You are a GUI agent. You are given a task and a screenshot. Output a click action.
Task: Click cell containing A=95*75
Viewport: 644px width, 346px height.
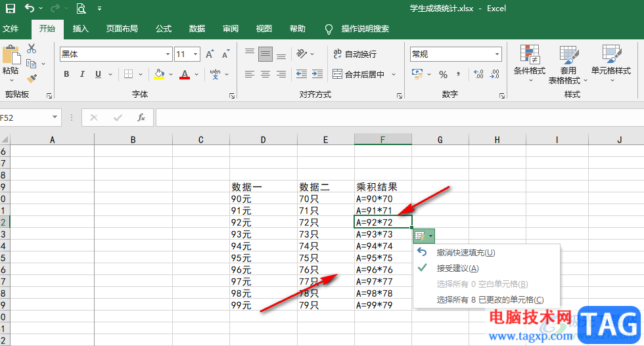pos(382,258)
